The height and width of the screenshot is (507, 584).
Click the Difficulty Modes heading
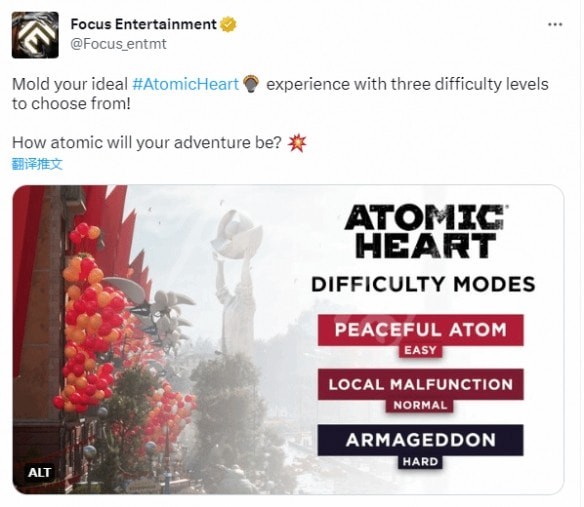pos(423,285)
